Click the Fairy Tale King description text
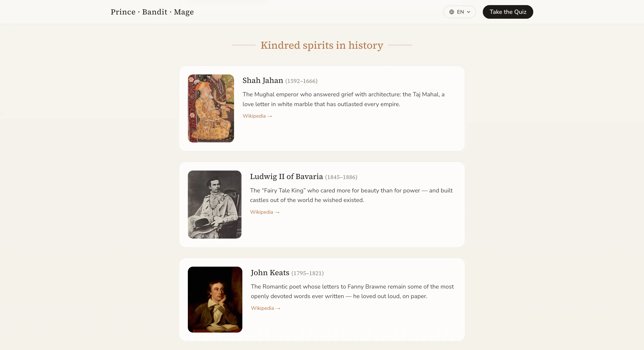 point(351,195)
